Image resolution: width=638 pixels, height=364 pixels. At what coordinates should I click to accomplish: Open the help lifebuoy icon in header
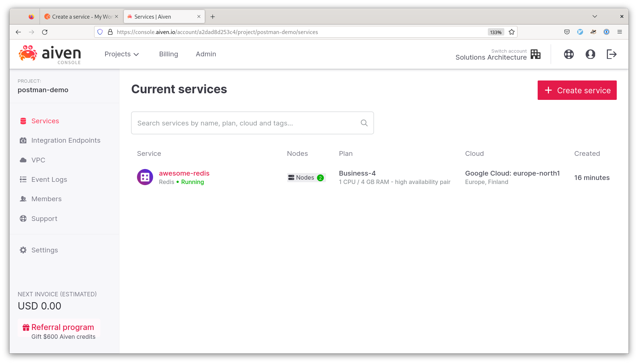(x=569, y=54)
